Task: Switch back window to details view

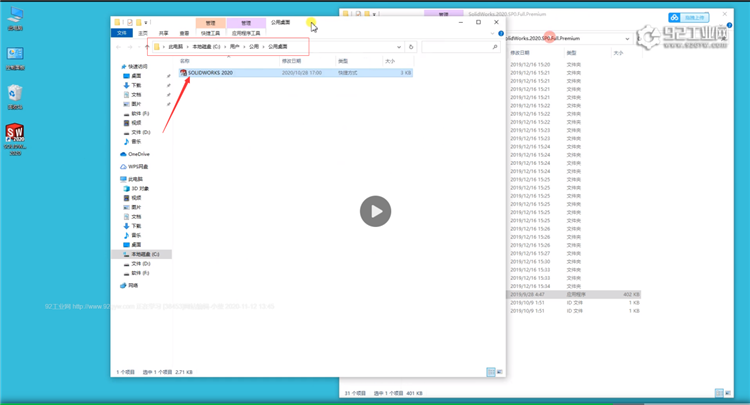Action: pyautogui.click(x=719, y=393)
